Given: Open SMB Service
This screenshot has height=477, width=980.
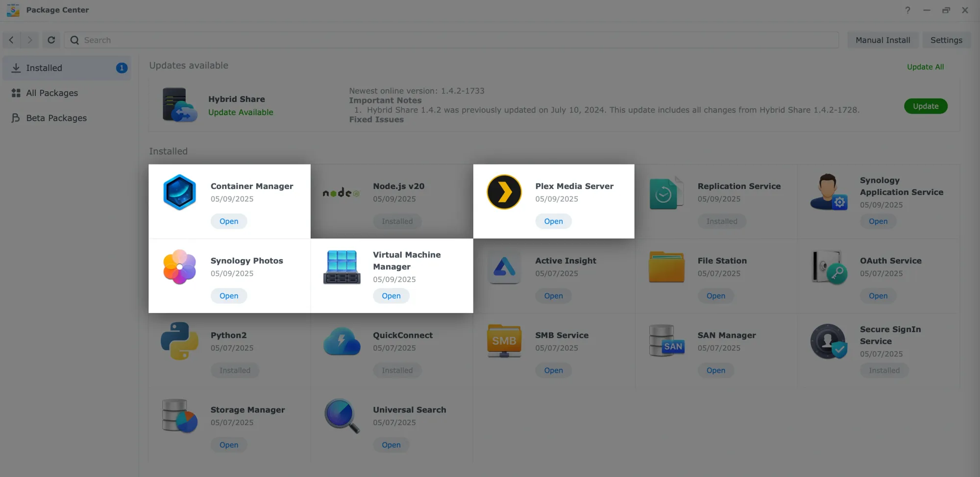Looking at the screenshot, I should pyautogui.click(x=553, y=370).
